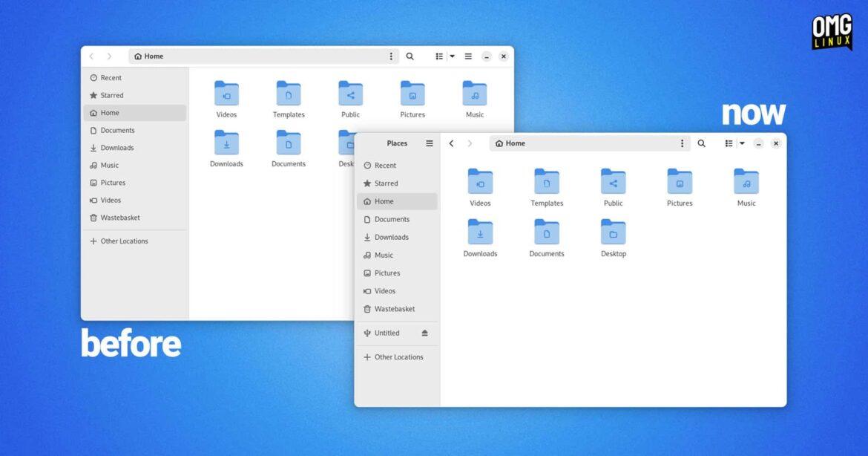
Task: Click search icon in the front Files window
Action: (701, 143)
